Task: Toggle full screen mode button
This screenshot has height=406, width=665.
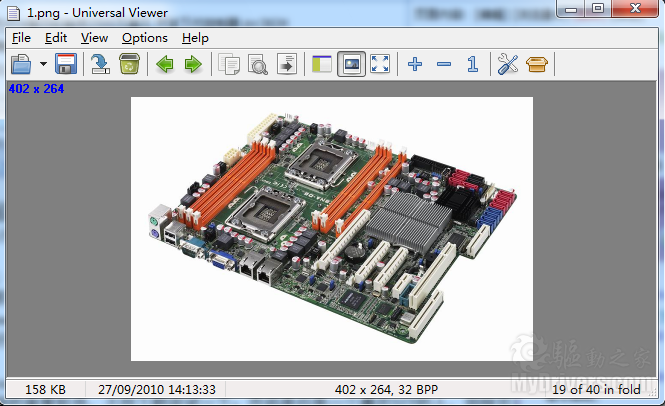Action: tap(380, 65)
